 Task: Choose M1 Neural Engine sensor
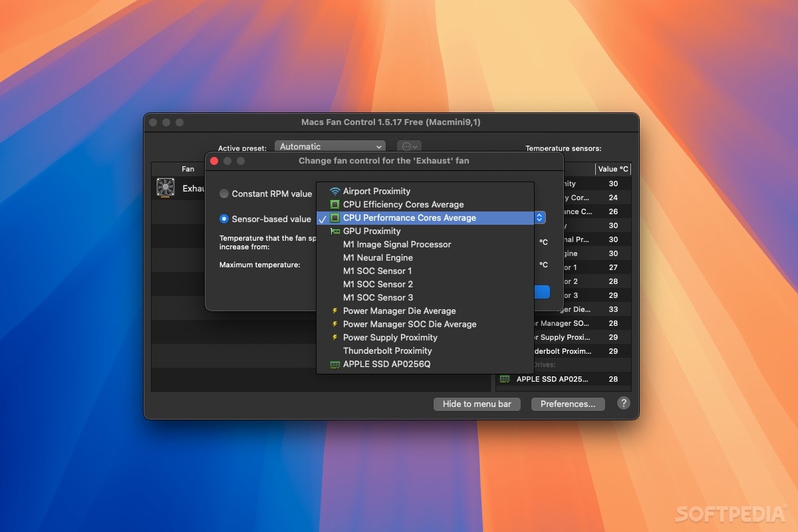425,257
